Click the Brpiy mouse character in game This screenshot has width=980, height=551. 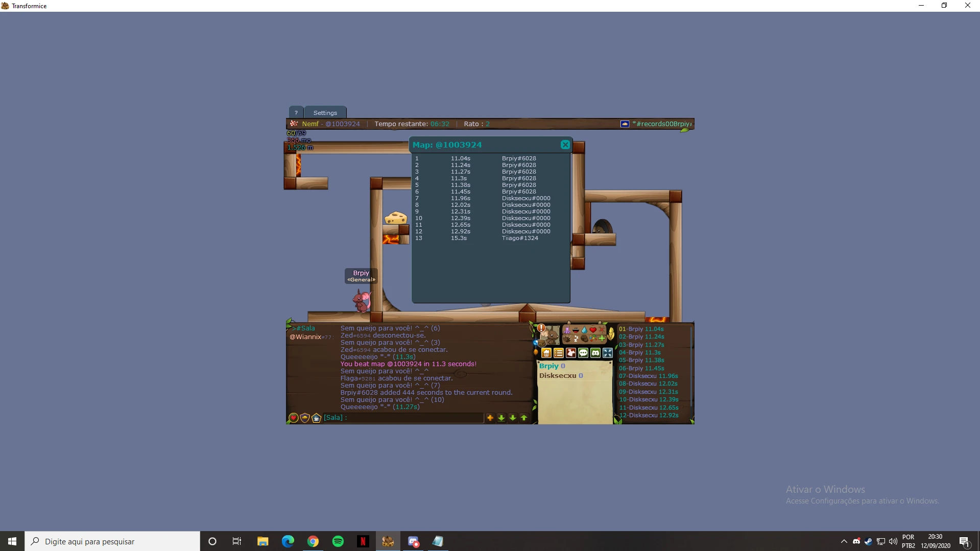(x=362, y=300)
